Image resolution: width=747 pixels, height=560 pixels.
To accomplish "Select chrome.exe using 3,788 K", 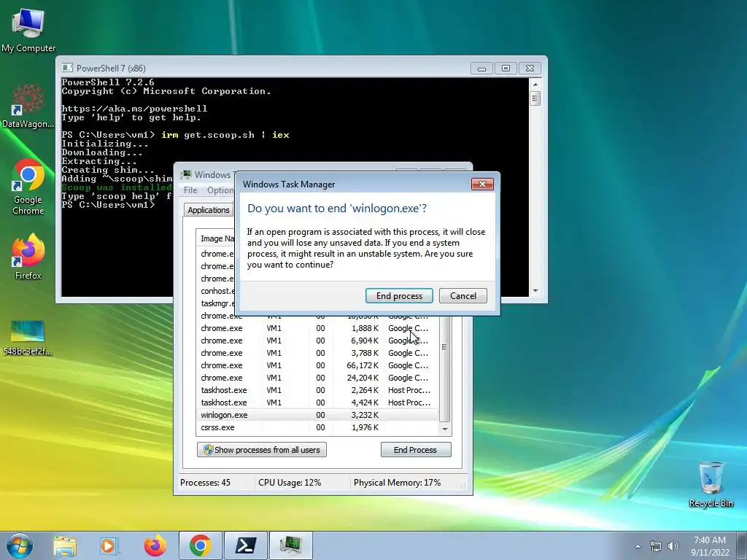I will click(317, 353).
